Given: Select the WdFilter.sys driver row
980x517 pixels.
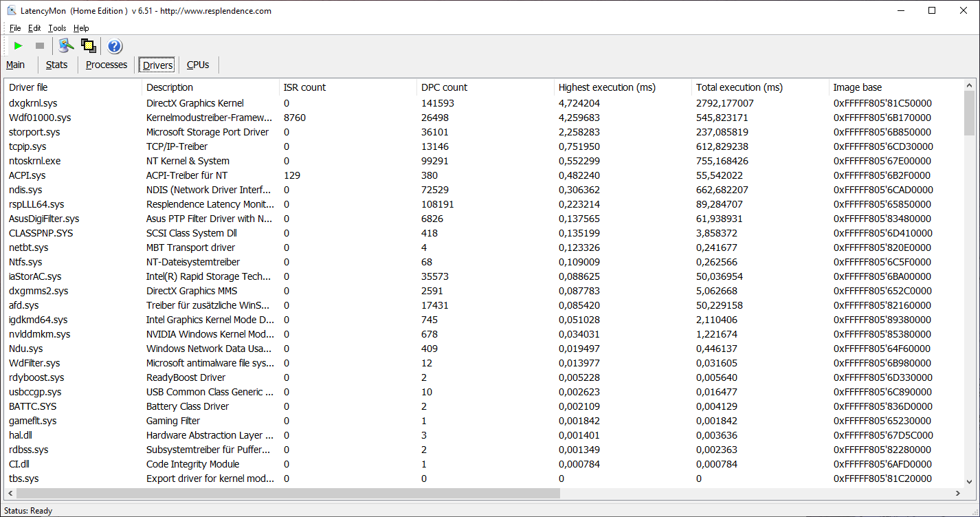Looking at the screenshot, I should click(x=484, y=363).
